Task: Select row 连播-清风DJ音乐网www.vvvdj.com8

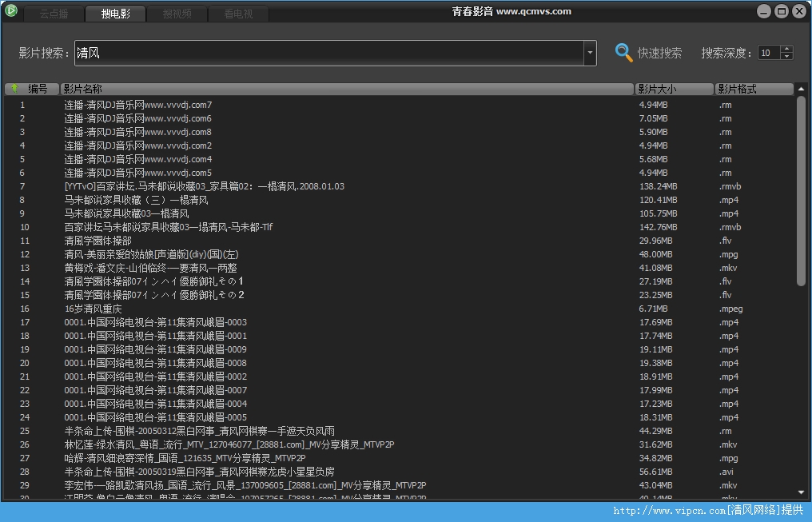Action: click(399, 132)
